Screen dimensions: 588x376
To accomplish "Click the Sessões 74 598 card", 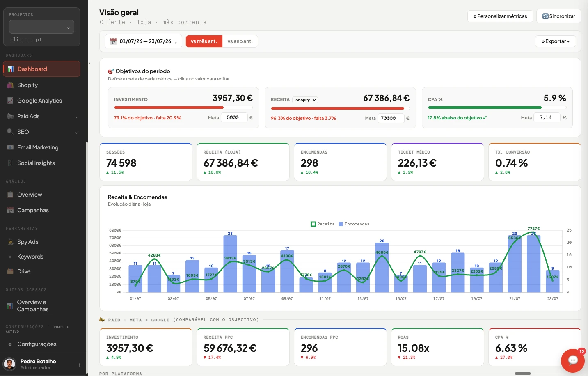I will tap(146, 162).
